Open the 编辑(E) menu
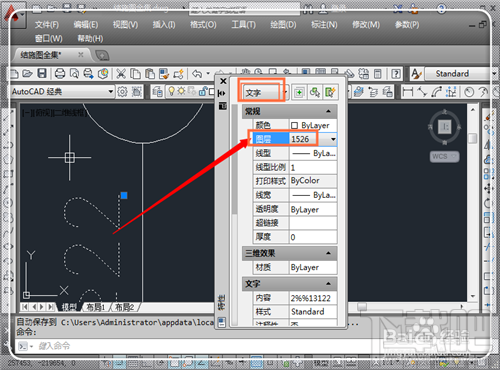 [86, 25]
